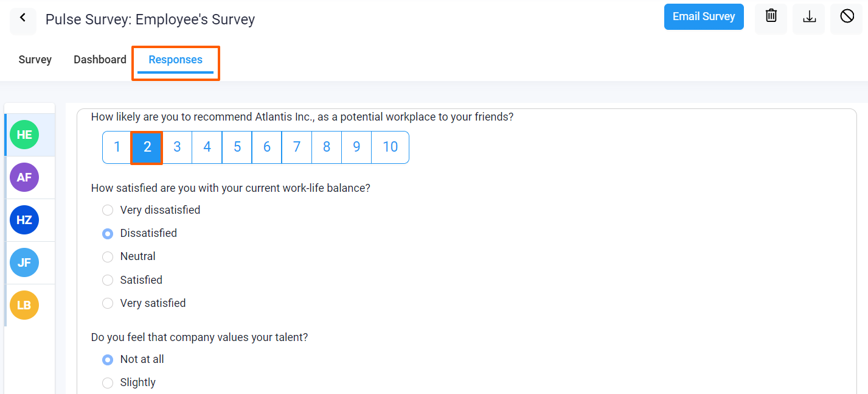
Task: Select rating 7 on the recommendation scale
Action: (x=296, y=147)
